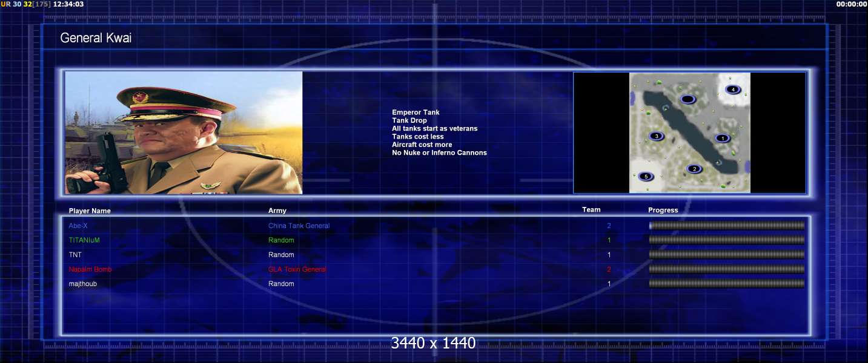Click start position marker 3 on minimap
The image size is (868, 363).
(x=657, y=136)
